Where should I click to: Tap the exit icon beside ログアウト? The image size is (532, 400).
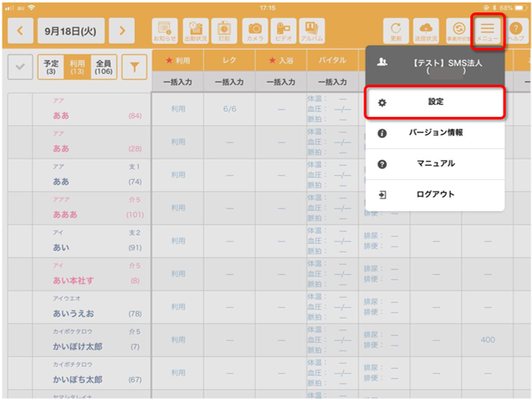point(382,195)
